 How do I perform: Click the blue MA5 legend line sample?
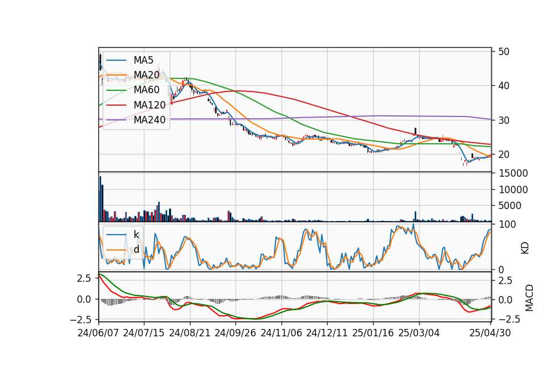(x=116, y=60)
